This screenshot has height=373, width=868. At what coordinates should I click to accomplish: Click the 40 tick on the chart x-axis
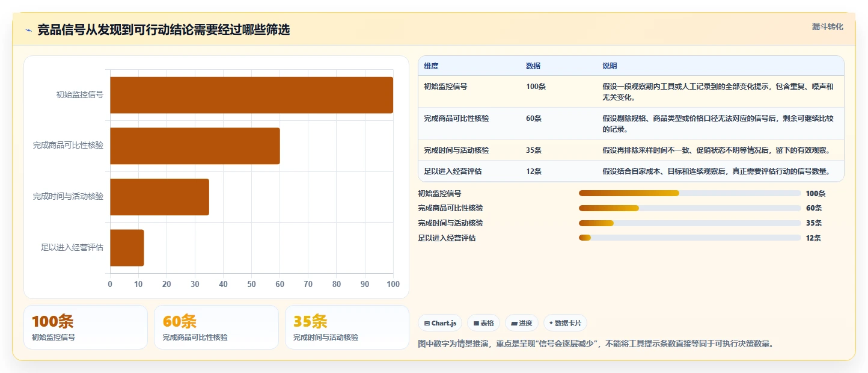pos(223,285)
